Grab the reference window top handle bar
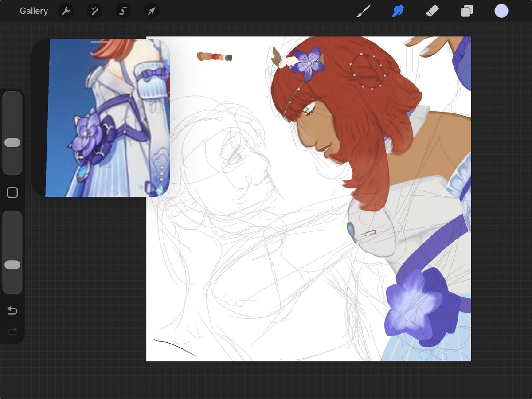This screenshot has height=399, width=532. [101, 41]
